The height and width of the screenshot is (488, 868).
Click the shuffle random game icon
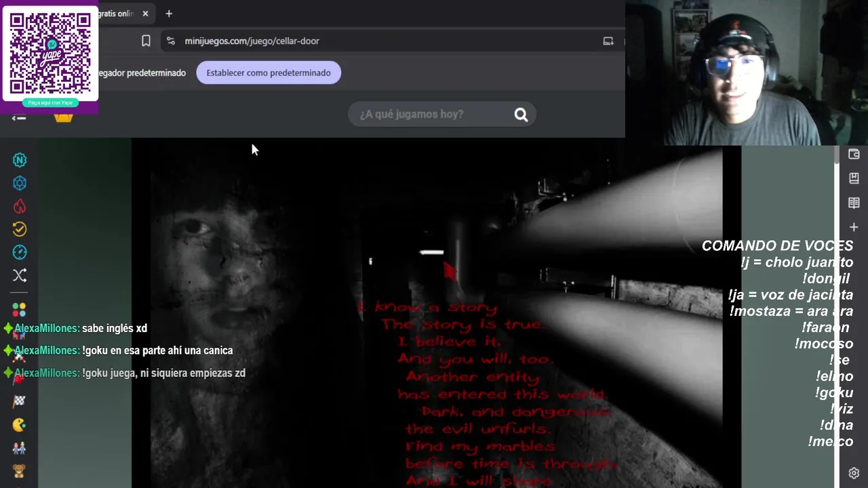(20, 275)
